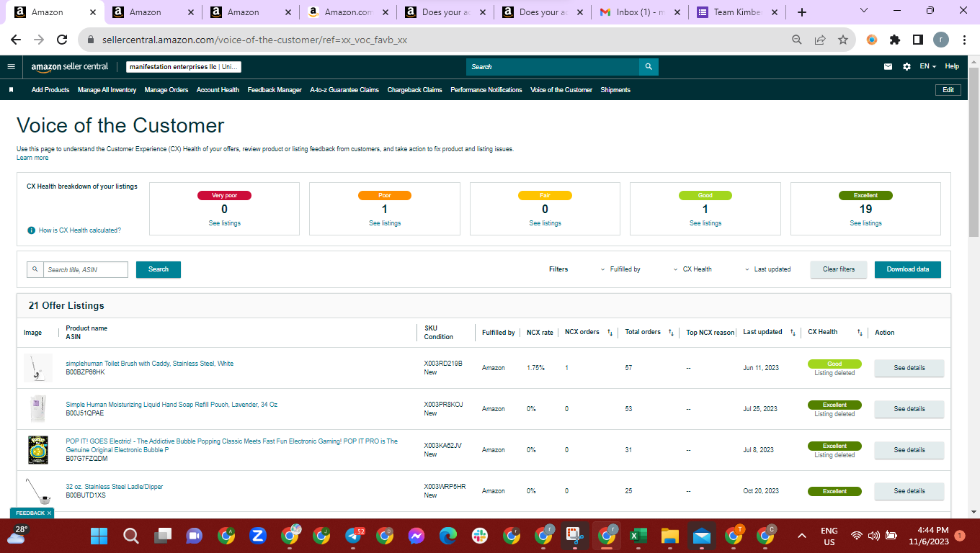This screenshot has width=980, height=553.
Task: Click See listings under Excellent
Action: 865,223
